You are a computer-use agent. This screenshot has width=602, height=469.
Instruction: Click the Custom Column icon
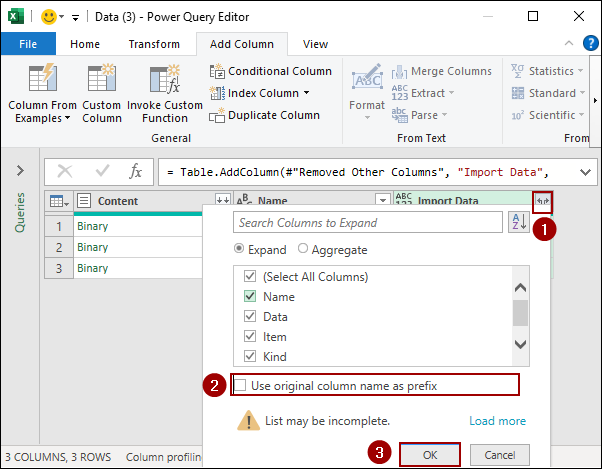[x=102, y=80]
